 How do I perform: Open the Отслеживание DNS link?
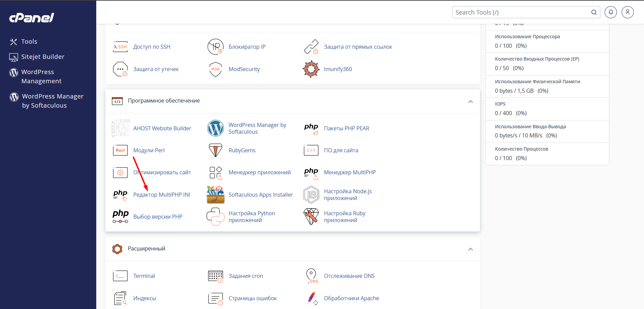(349, 276)
